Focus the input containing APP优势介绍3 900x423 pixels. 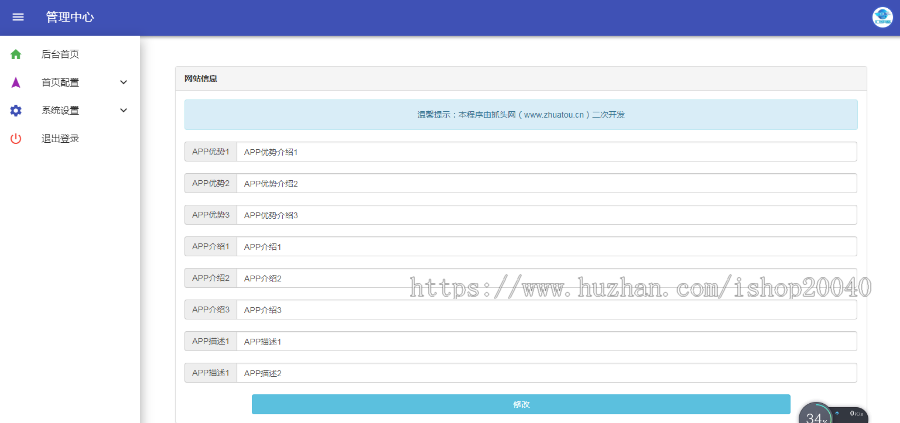pyautogui.click(x=546, y=215)
